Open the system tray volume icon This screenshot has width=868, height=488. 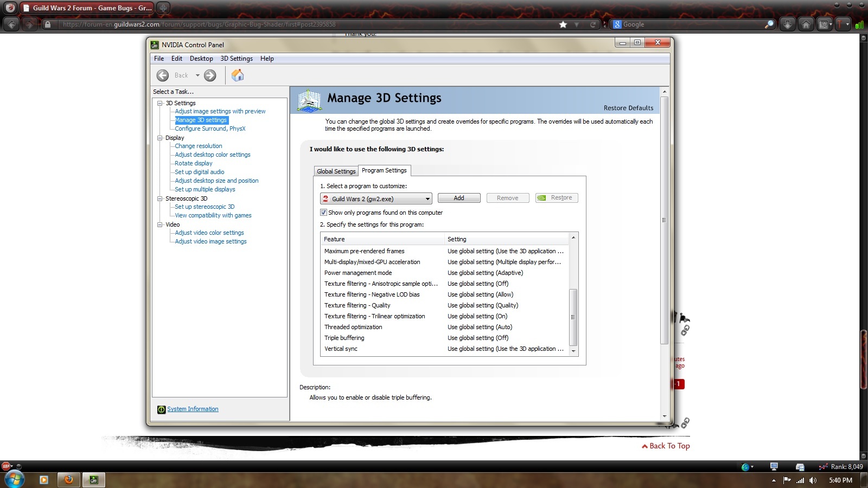tap(813, 480)
